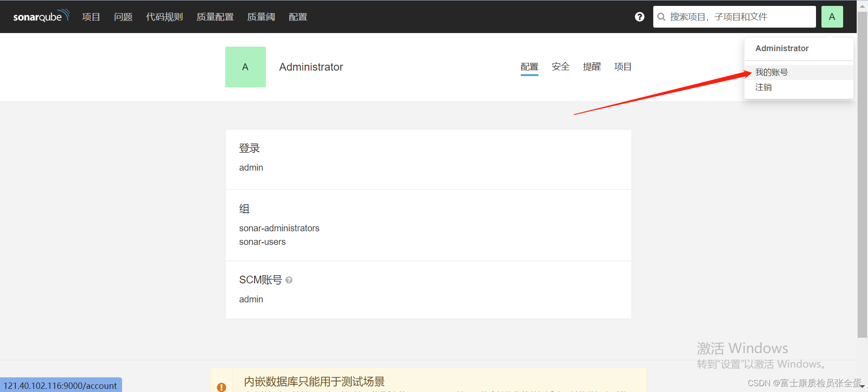The width and height of the screenshot is (868, 392).
Task: Click the Administrator profile heading
Action: point(311,67)
